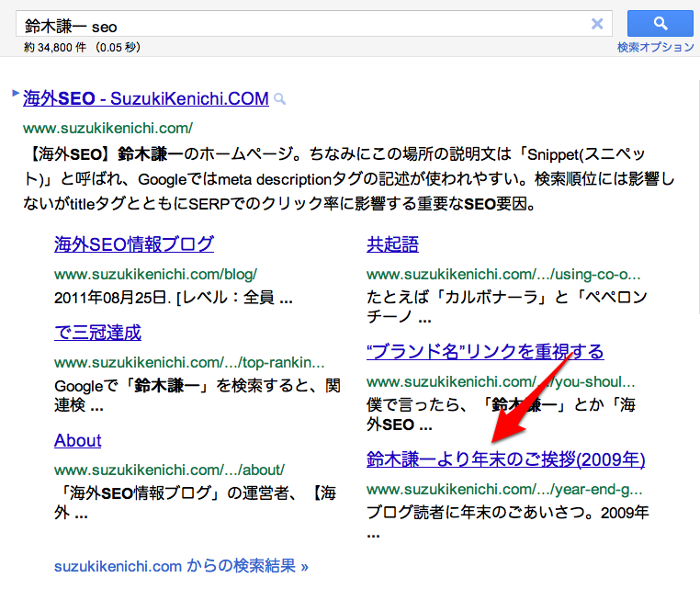
Task: Click the URL ending in /using-co-o...
Action: [x=503, y=274]
